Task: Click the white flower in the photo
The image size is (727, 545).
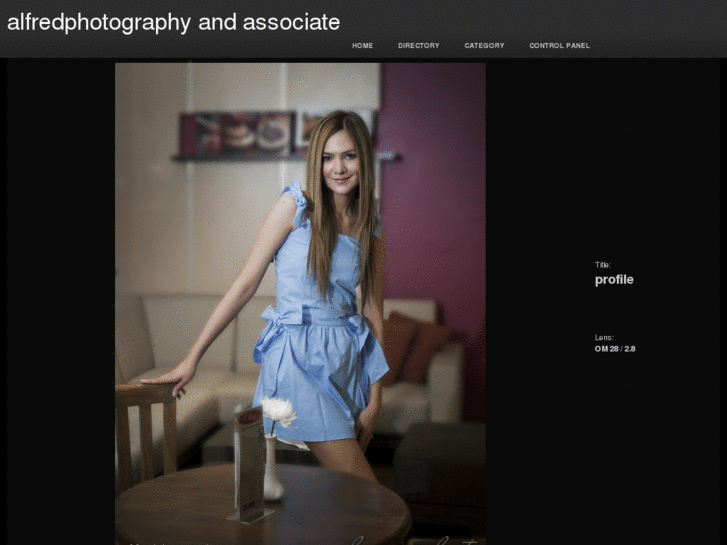Action: coord(277,412)
